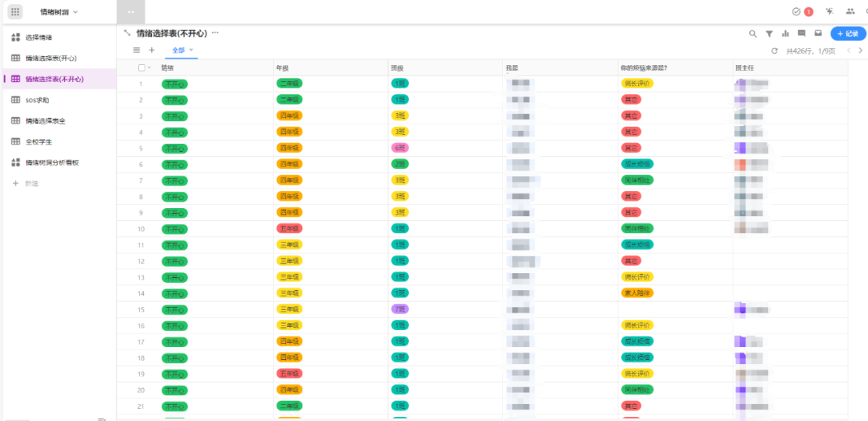868x421 pixels.
Task: Click the 不开心 tag in row 3
Action: [174, 116]
